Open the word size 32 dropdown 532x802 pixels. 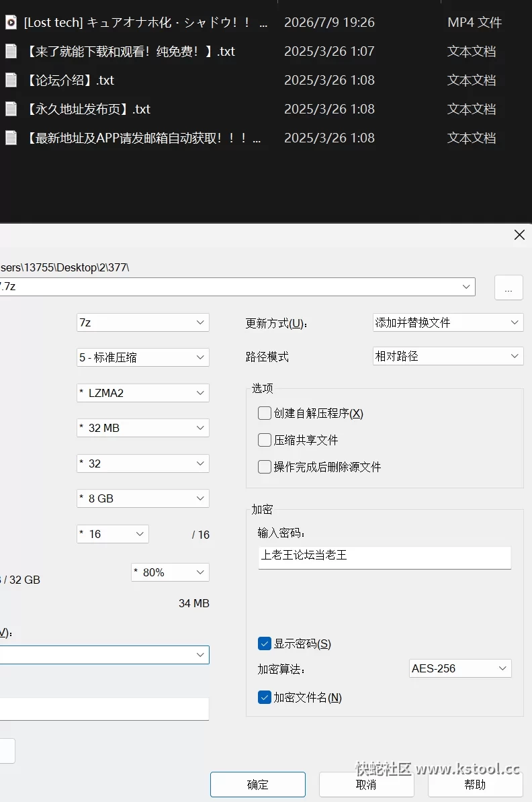(x=143, y=463)
